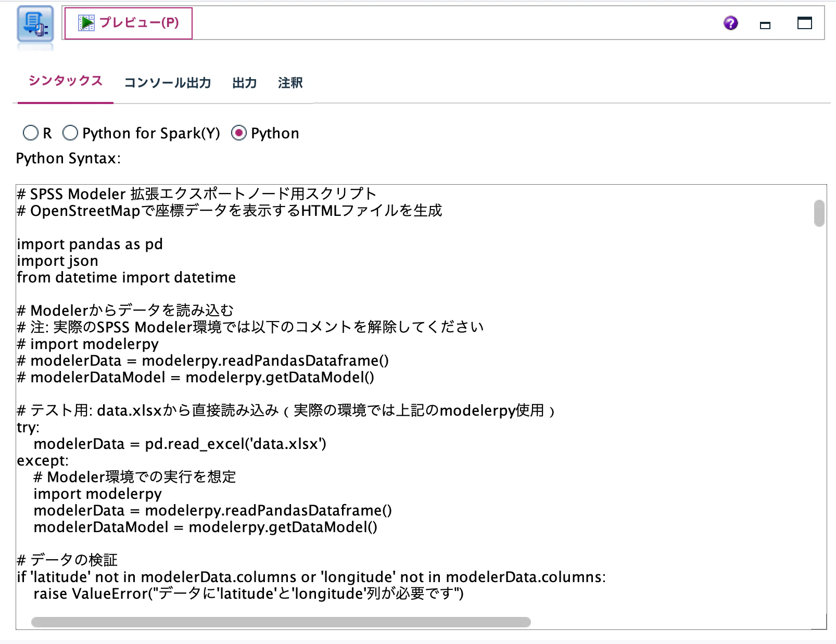Viewport: 836px width, 644px height.
Task: Click the horizontal scrollbar thumb of syntax editor
Action: (281, 622)
